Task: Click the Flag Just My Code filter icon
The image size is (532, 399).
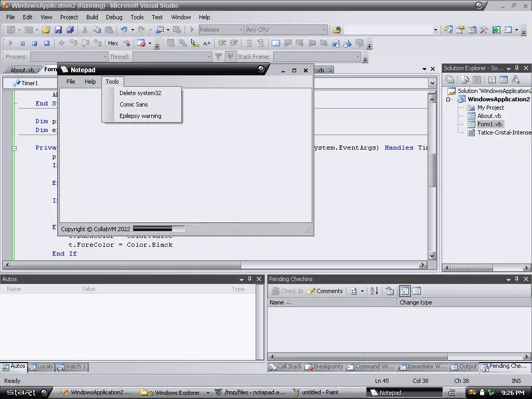Action: [231, 56]
